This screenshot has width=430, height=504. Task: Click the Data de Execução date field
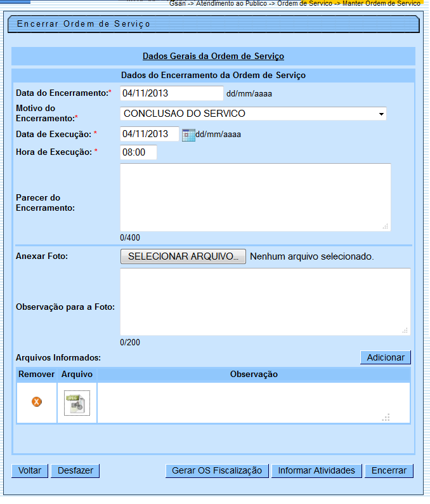click(149, 134)
